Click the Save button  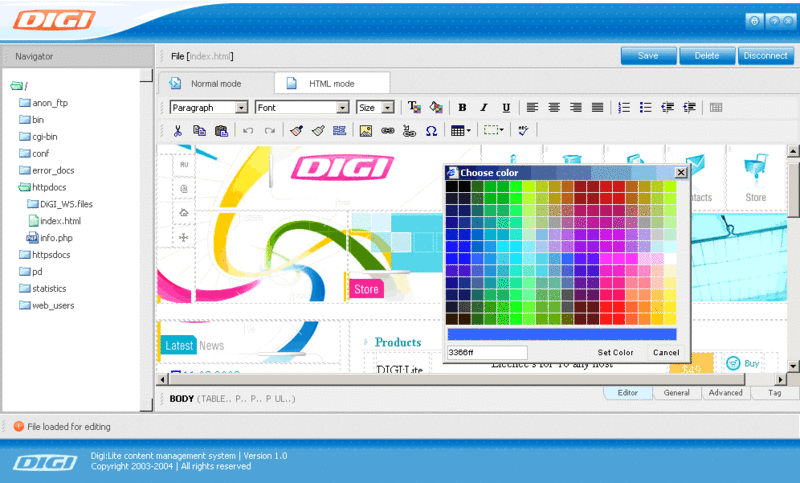pyautogui.click(x=648, y=56)
